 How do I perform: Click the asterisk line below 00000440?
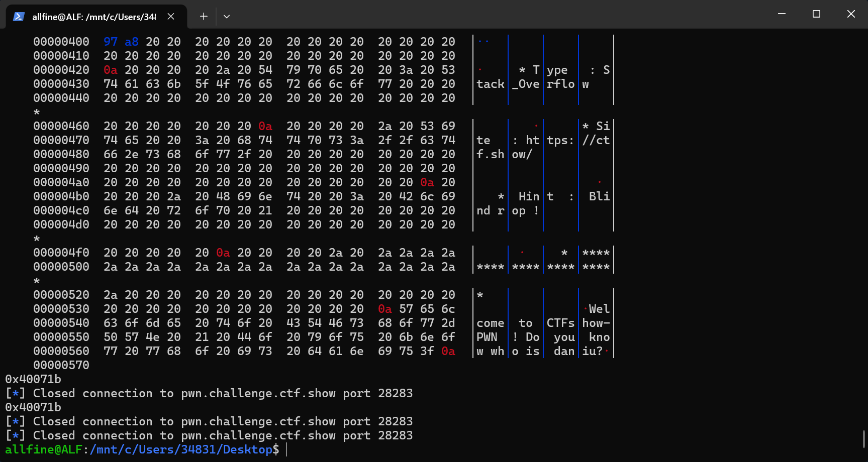click(x=37, y=112)
